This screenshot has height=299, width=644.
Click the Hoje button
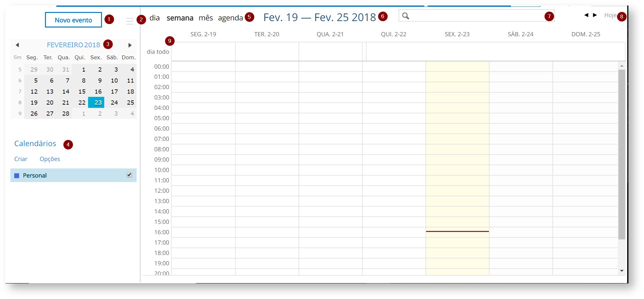coord(610,15)
